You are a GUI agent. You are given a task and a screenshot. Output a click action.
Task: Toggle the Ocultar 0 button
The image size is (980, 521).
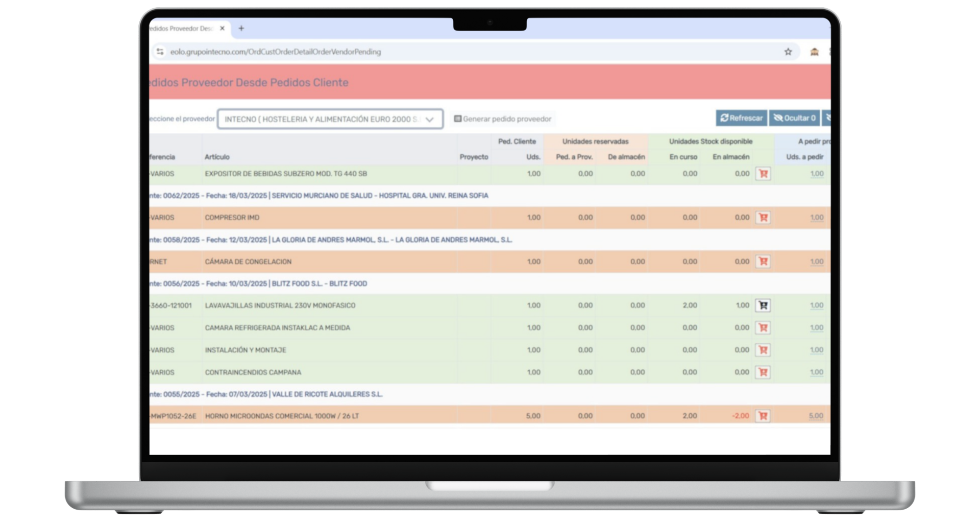pos(794,118)
